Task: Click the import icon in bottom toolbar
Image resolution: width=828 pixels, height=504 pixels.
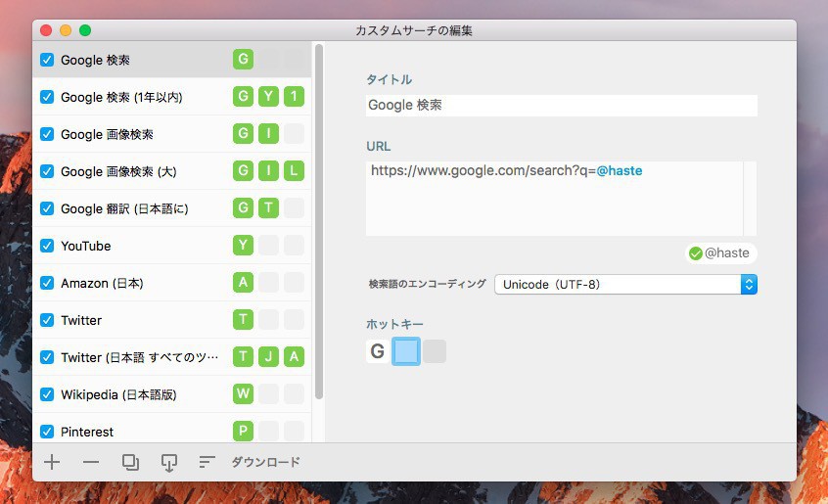Action: [169, 463]
